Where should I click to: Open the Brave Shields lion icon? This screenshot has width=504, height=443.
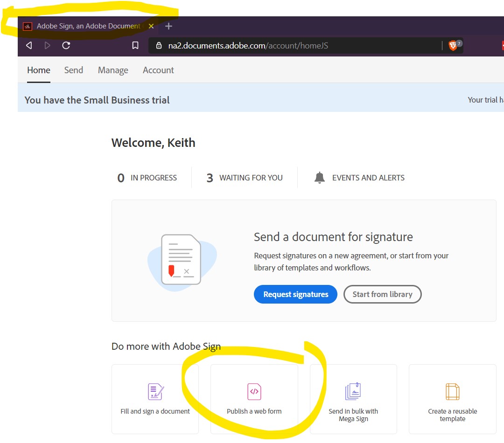(x=453, y=46)
